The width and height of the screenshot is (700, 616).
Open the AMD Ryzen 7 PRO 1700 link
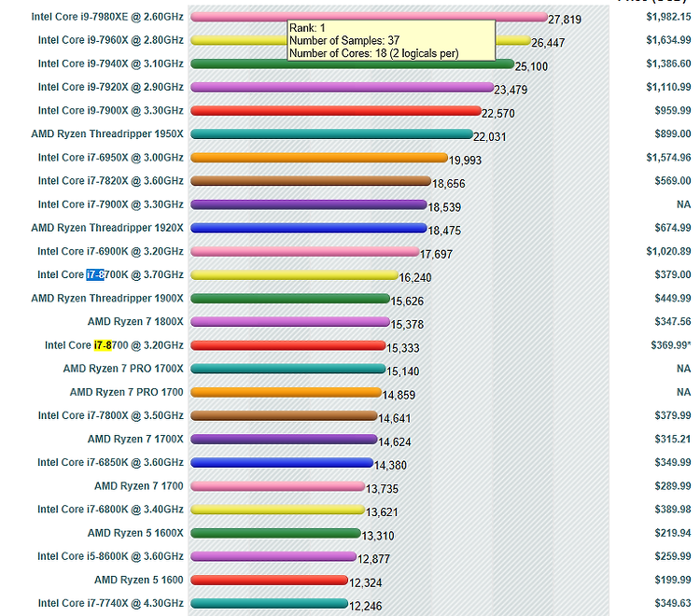tap(126, 392)
